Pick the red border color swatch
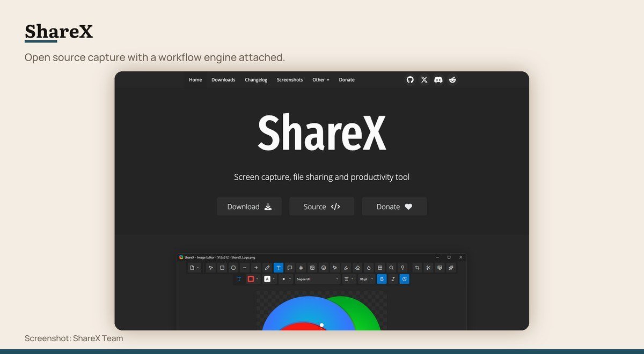The image size is (644, 354). 251,279
